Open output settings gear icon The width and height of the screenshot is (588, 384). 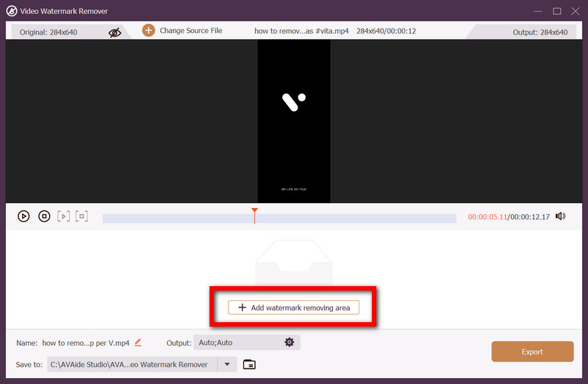[289, 342]
